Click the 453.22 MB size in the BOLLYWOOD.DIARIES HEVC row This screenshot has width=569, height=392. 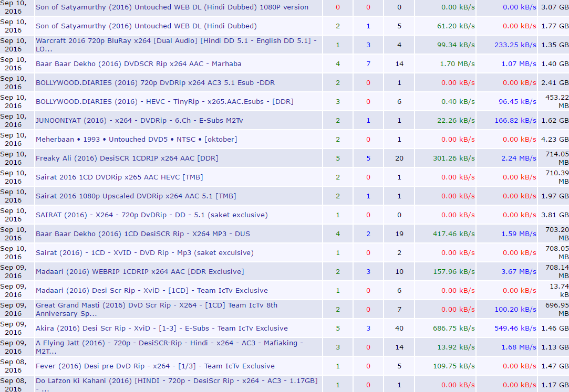click(x=557, y=101)
